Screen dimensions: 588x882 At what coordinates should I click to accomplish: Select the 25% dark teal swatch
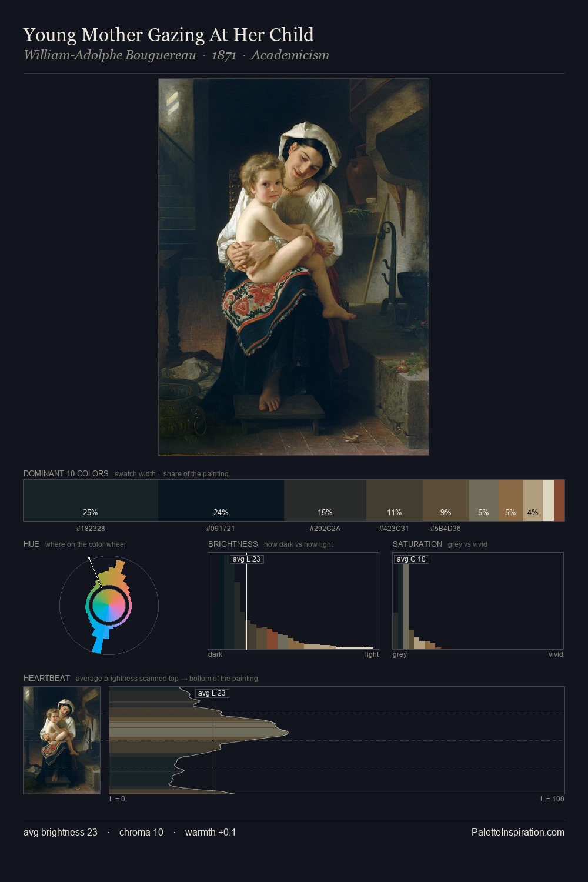click(x=91, y=500)
